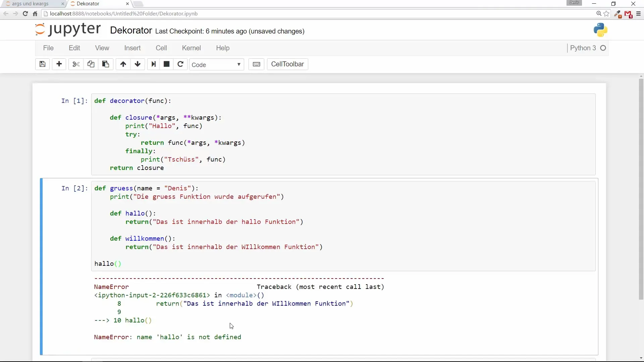Move selected cell up arrow
Viewport: 644px width, 362px height.
coord(123,64)
